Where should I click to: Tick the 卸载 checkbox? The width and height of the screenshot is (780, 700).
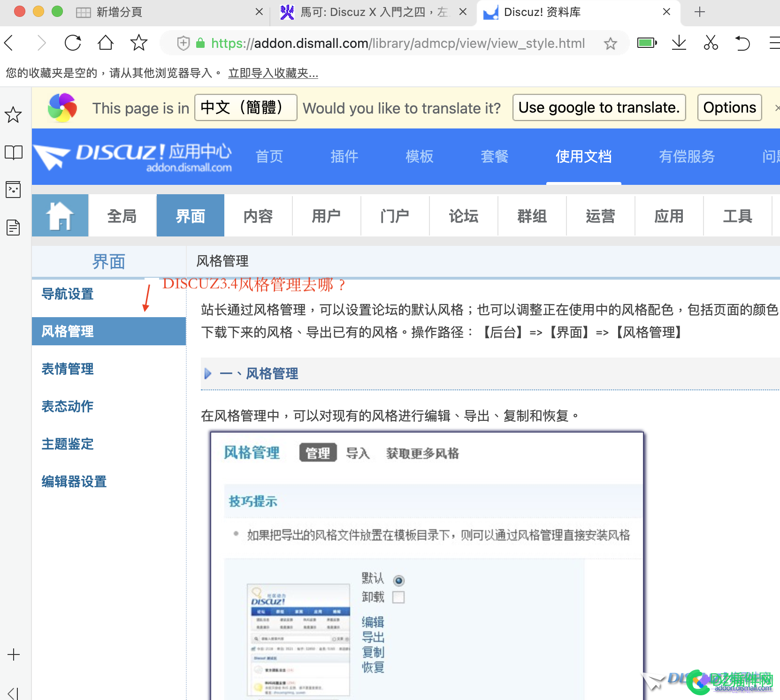pyautogui.click(x=398, y=597)
